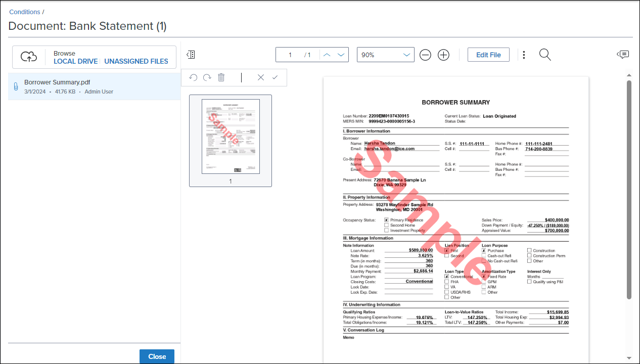Click the cloud upload icon

click(x=29, y=57)
